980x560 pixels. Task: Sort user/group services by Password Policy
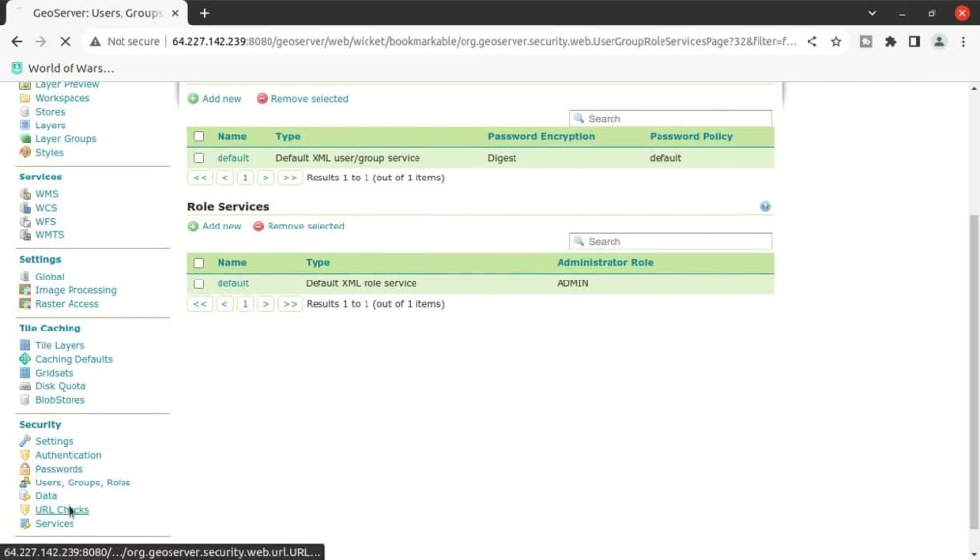coord(691,136)
